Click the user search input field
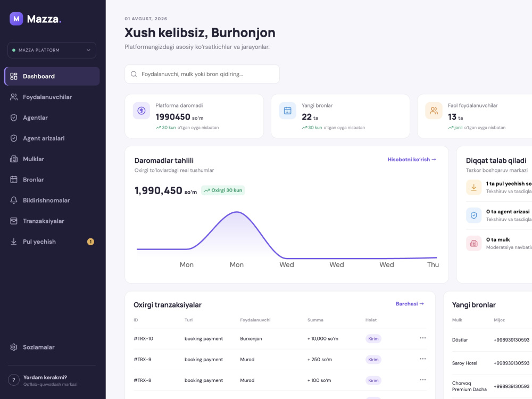This screenshot has height=399, width=532. pos(202,74)
